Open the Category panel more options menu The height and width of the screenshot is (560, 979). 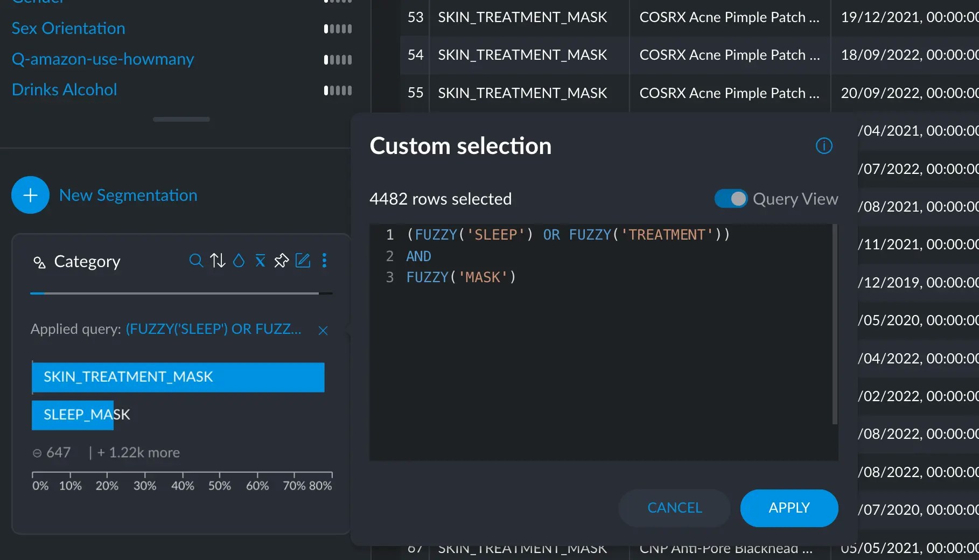click(x=324, y=261)
